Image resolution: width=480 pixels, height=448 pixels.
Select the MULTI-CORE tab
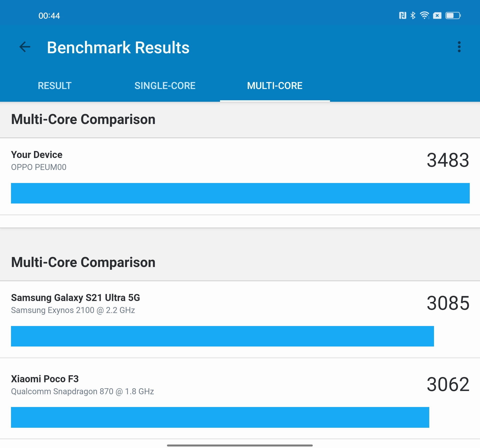275,86
